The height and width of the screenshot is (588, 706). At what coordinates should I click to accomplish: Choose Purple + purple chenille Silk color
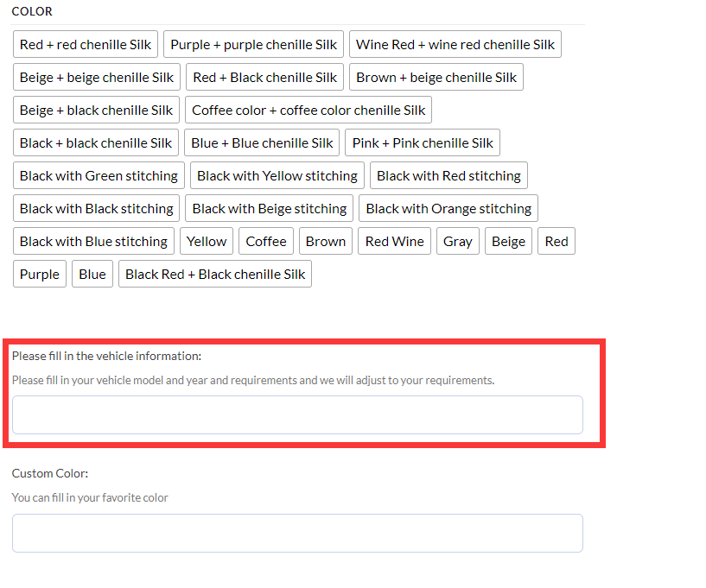pos(253,45)
